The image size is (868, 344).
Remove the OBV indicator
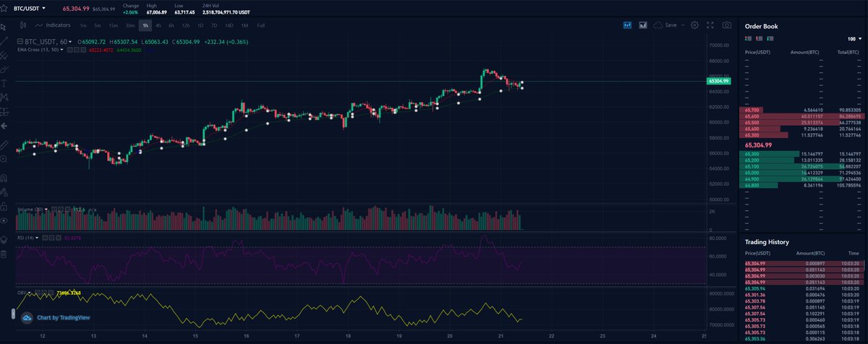[51, 293]
